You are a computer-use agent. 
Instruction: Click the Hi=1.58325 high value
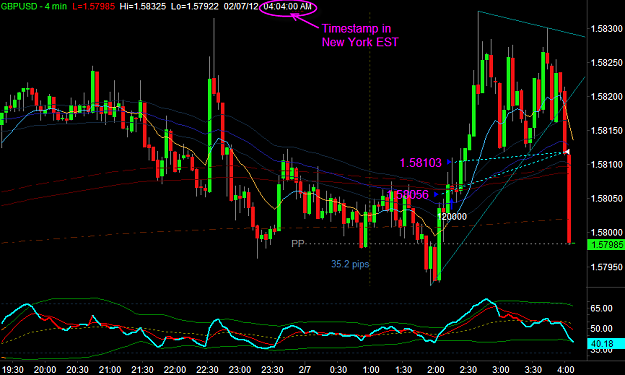click(x=143, y=6)
